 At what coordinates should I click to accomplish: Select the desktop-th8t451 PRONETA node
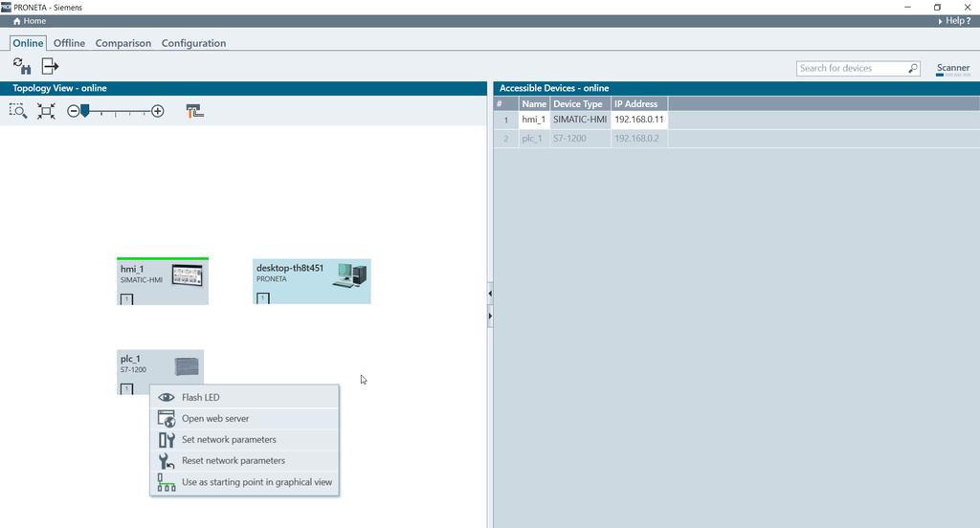tap(312, 281)
